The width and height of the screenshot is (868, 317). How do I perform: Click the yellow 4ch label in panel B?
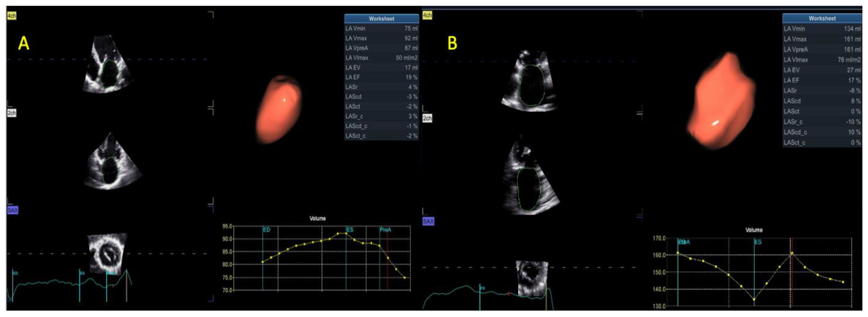427,15
